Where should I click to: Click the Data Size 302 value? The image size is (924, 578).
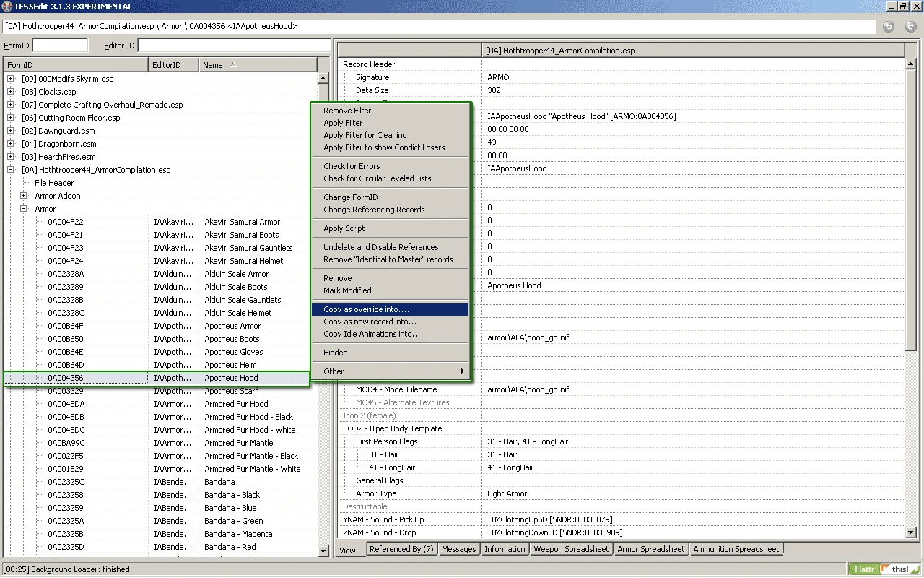point(494,90)
